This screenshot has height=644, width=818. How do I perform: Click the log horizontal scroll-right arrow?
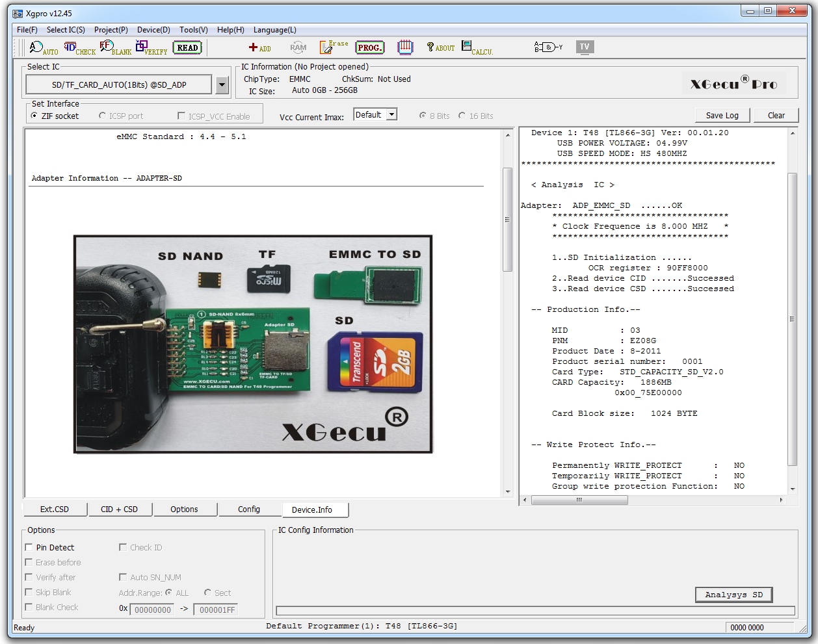tap(781, 500)
